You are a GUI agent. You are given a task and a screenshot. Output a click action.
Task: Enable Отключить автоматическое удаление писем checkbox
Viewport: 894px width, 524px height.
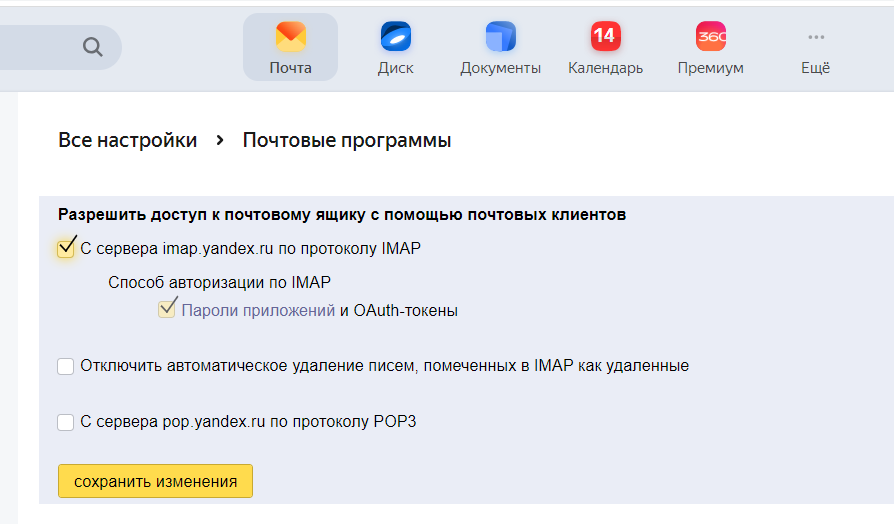66,366
